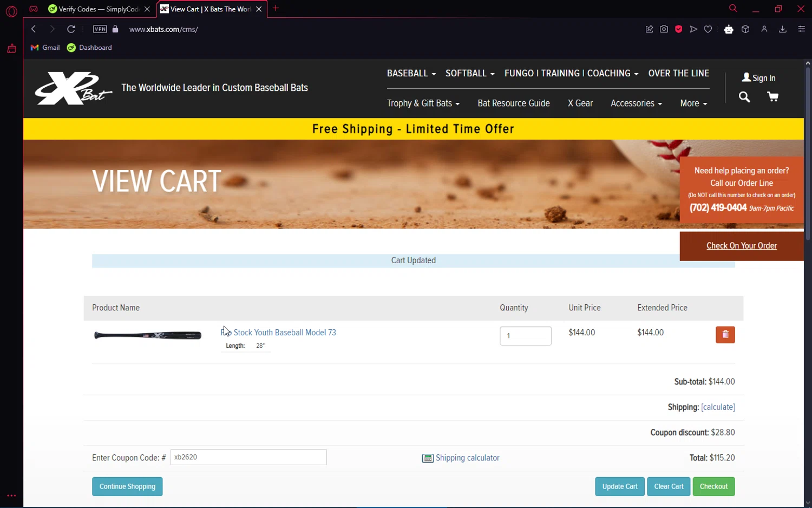The height and width of the screenshot is (508, 812).
Task: Delete the Youth Baseball Model 73 item
Action: 725,335
